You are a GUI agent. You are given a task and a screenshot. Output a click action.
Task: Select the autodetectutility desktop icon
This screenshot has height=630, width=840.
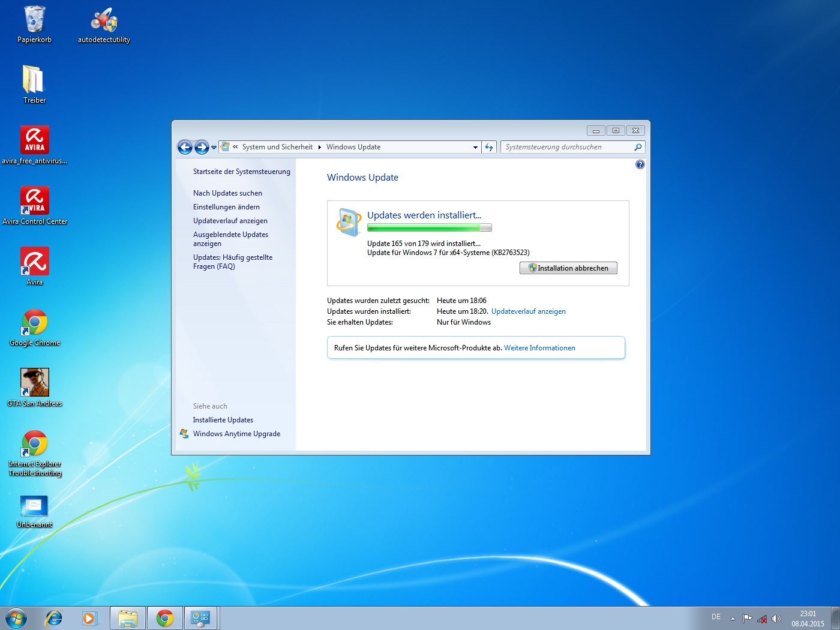[x=104, y=25]
